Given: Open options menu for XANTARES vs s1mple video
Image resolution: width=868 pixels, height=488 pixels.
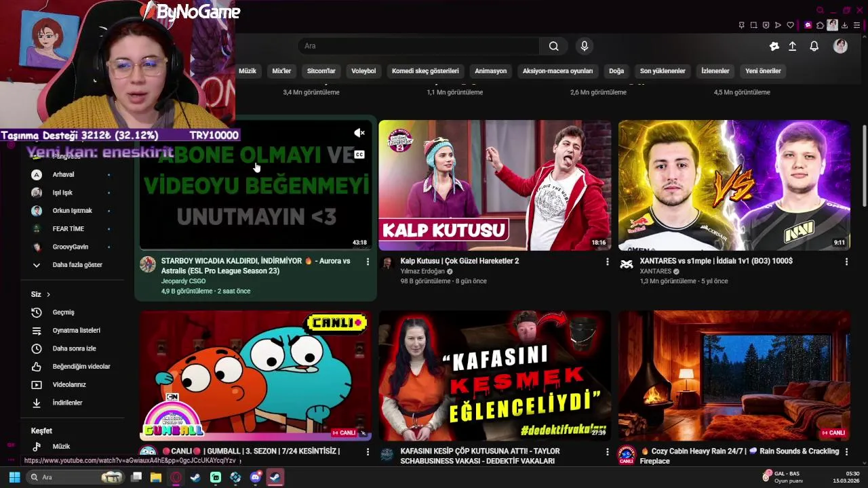Looking at the screenshot, I should [846, 262].
